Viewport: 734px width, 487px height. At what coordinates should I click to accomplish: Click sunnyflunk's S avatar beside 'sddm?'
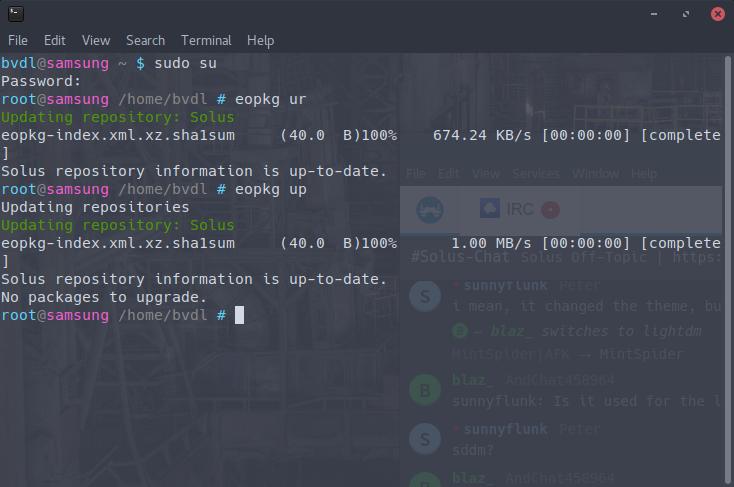425,439
